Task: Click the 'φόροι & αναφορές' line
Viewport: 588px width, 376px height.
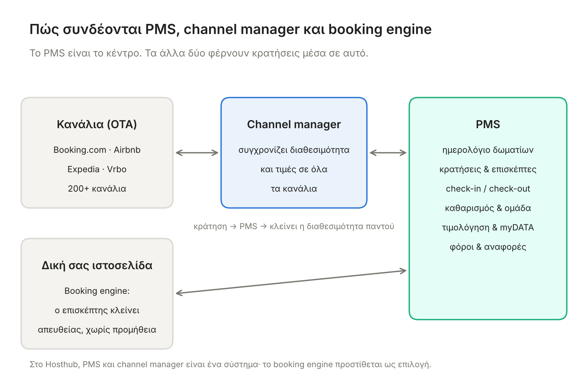Action: coord(488,247)
